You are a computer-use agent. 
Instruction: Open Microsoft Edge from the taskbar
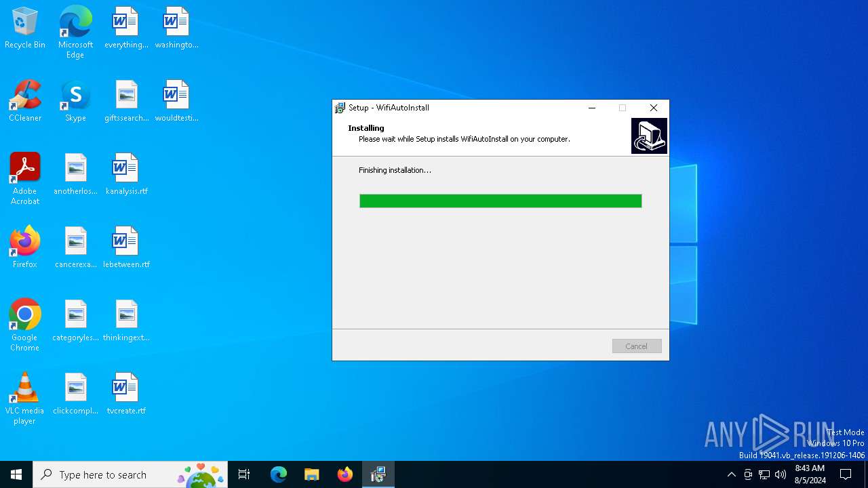(x=279, y=474)
